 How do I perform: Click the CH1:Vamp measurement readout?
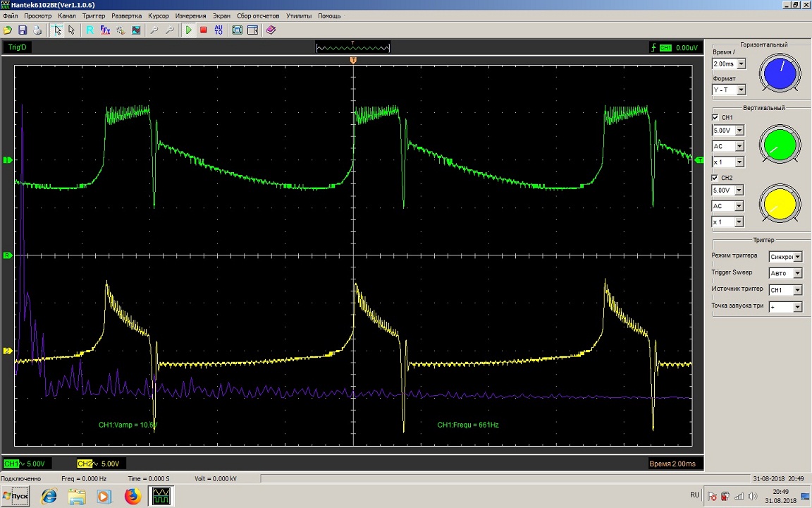click(x=128, y=425)
